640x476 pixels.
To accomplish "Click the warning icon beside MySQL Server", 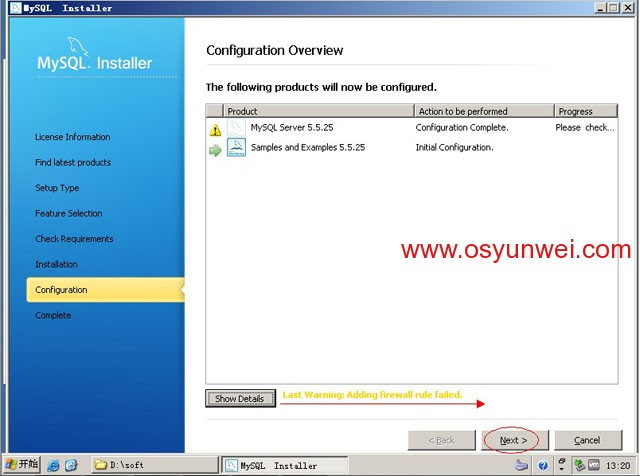I will coord(215,130).
